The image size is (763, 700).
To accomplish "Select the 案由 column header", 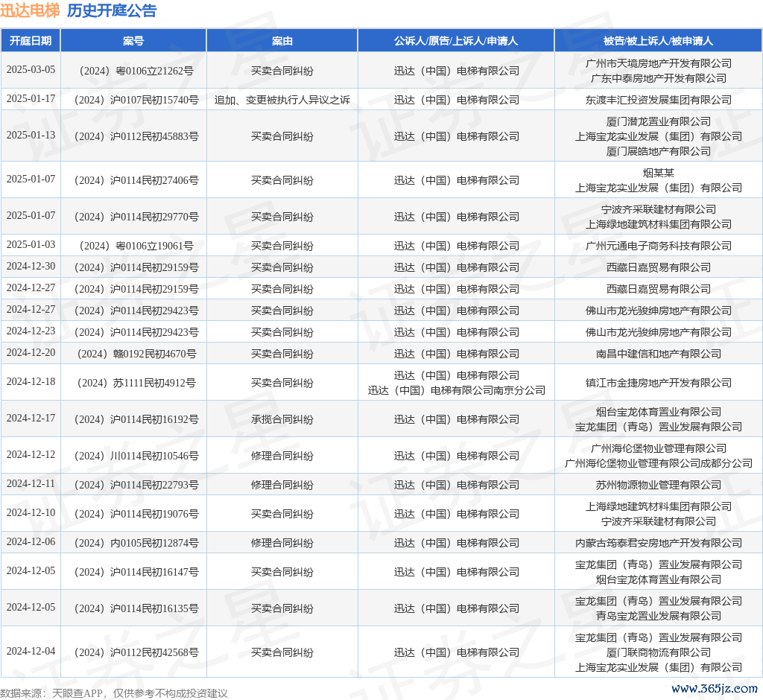I will click(x=282, y=41).
